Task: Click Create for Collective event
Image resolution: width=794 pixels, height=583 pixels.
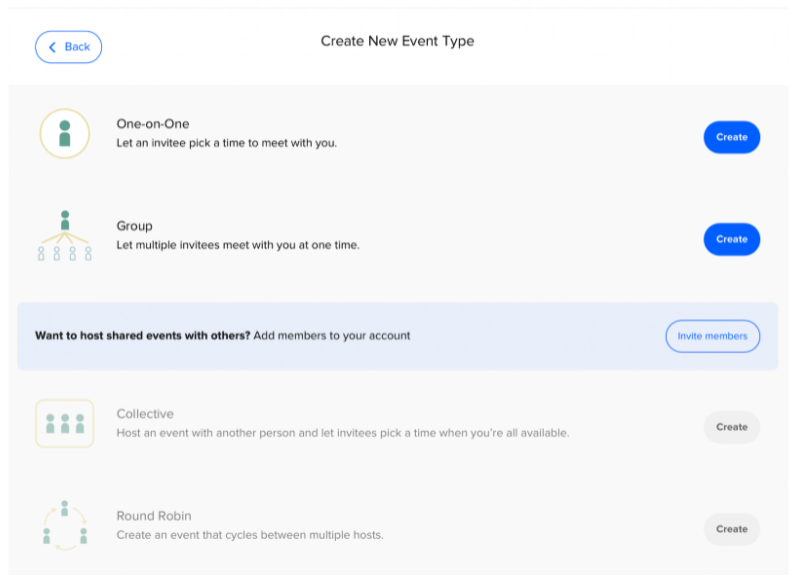Action: pos(731,427)
